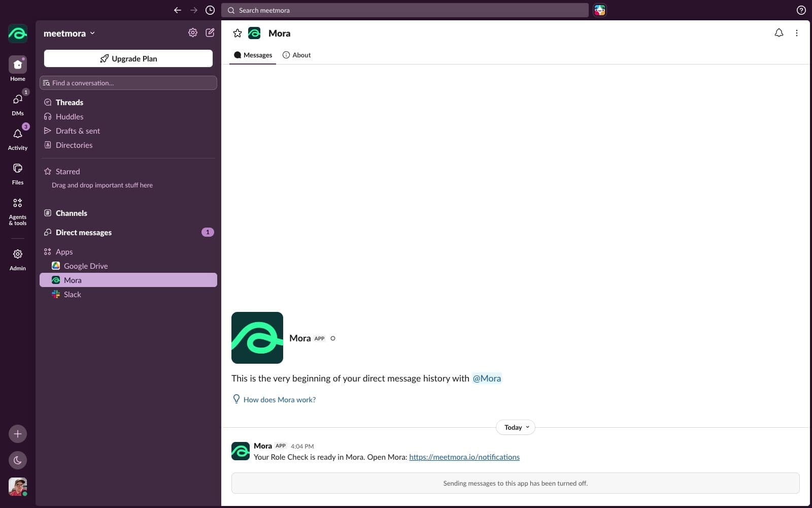Go back using the left arrow

[177, 10]
